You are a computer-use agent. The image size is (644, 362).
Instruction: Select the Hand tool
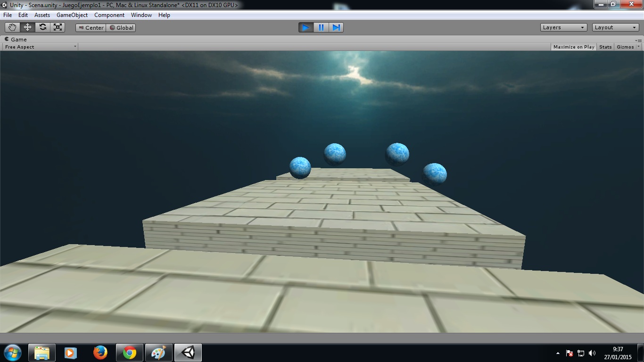coord(12,27)
